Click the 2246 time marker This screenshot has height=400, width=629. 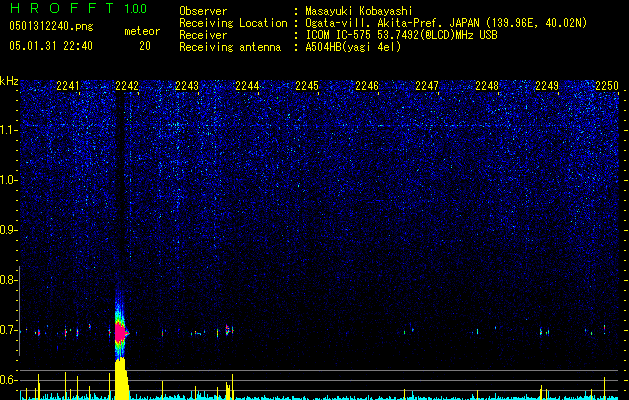[367, 86]
